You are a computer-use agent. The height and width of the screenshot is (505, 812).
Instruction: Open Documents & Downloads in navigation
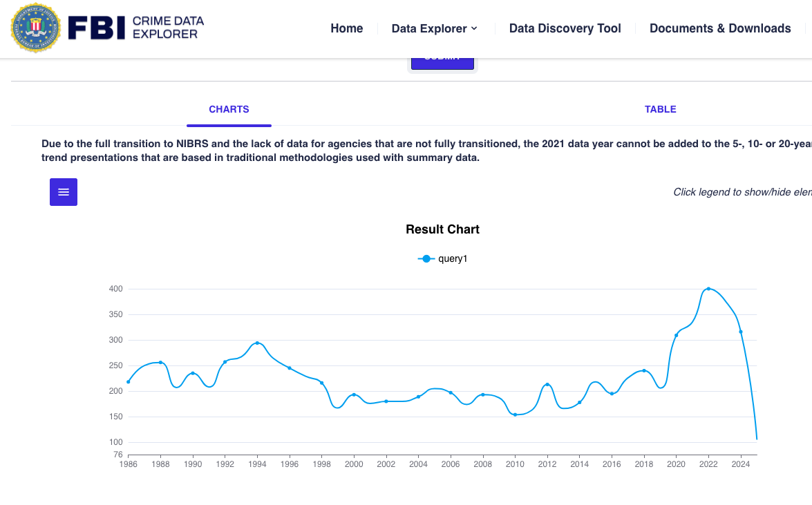(720, 28)
